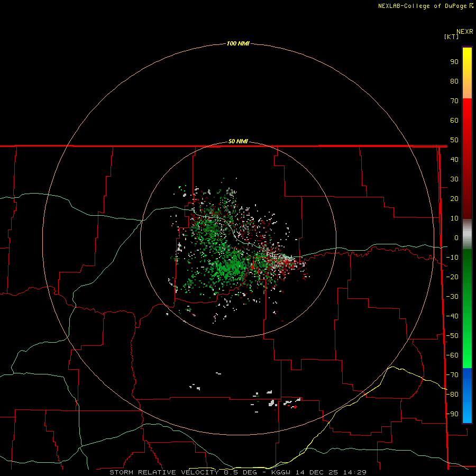Viewport: 476px width, 476px height.
Task: Click the -20 scale label
Action: pos(452,277)
